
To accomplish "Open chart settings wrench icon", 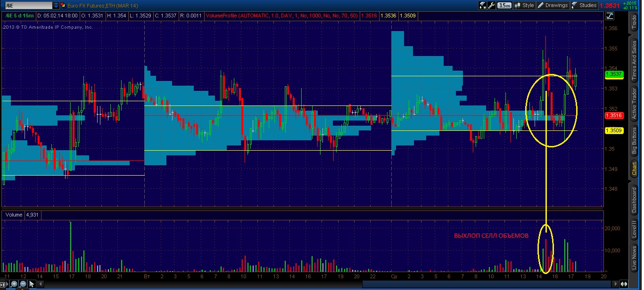I will 492,5.
